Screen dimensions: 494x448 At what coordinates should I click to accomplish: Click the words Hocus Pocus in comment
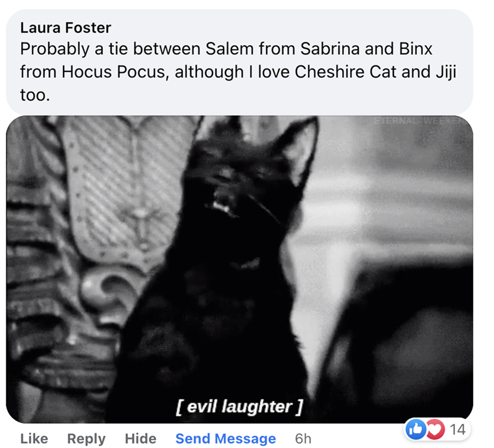pos(113,72)
